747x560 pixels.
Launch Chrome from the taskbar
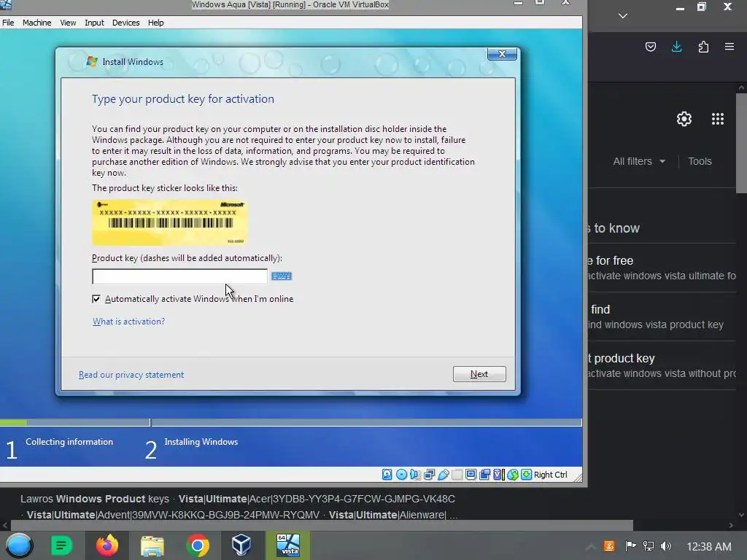197,545
